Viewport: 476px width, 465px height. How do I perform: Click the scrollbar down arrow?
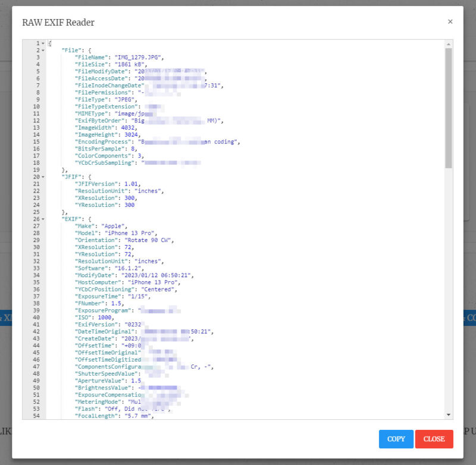[x=448, y=415]
